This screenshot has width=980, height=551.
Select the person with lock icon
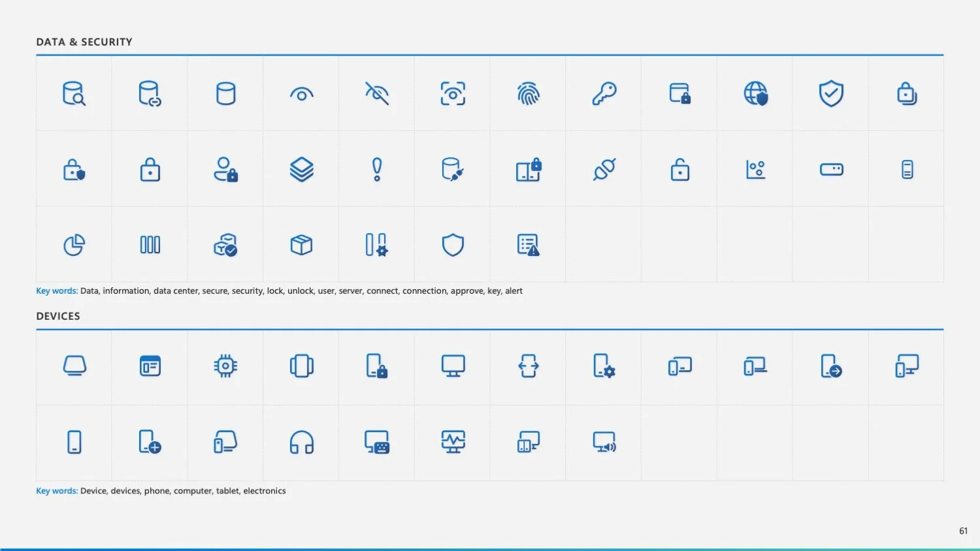pyautogui.click(x=225, y=169)
